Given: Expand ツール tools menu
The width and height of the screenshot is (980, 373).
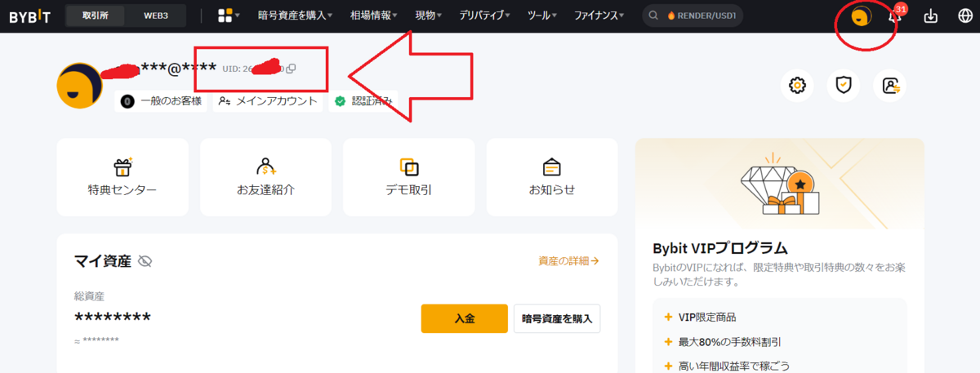Looking at the screenshot, I should coord(543,16).
